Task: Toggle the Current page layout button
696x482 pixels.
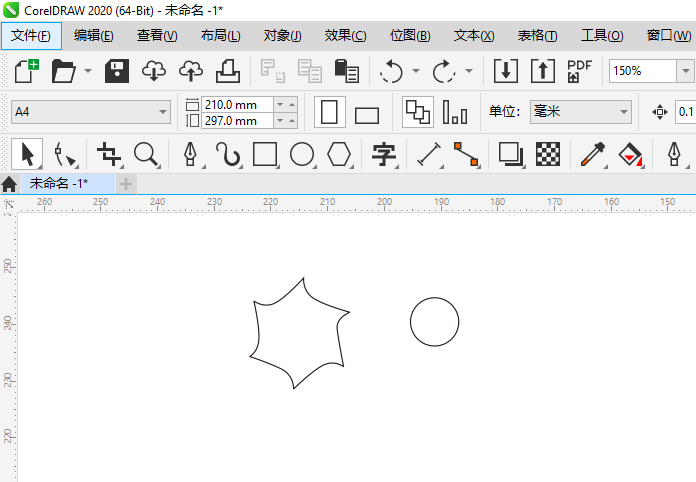Action: point(455,112)
